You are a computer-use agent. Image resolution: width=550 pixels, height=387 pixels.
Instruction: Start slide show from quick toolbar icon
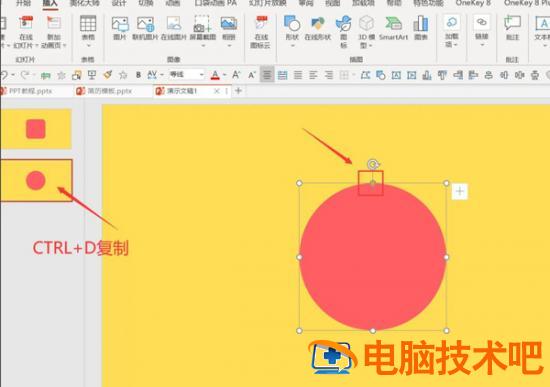[x=92, y=75]
